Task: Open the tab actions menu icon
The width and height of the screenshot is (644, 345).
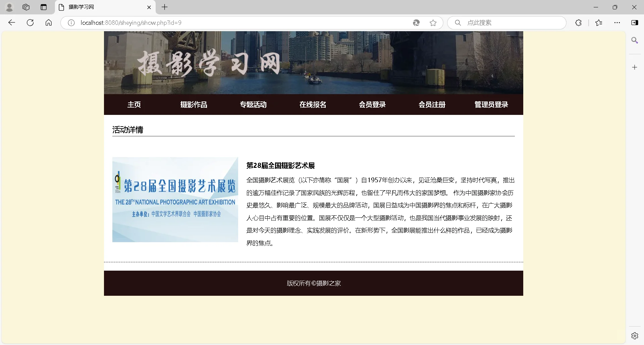Action: click(44, 7)
